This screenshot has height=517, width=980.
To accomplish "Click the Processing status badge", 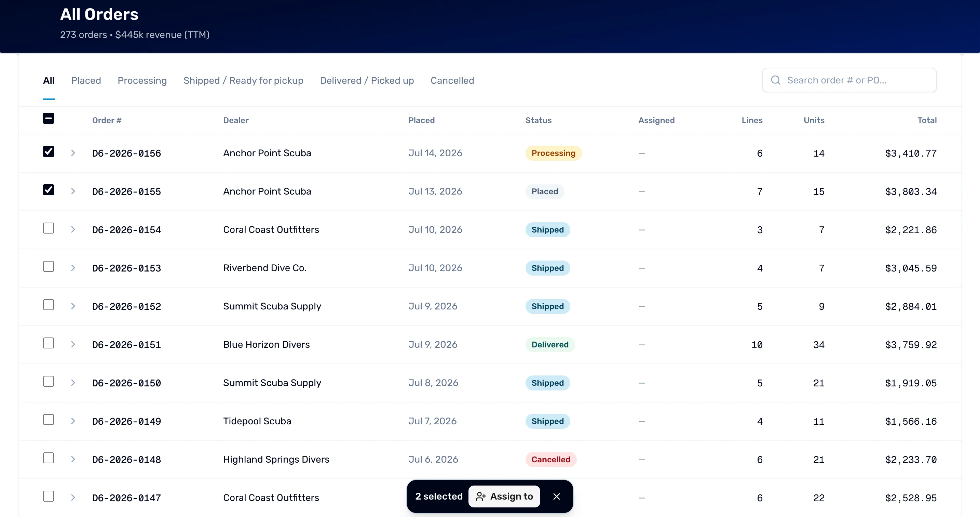I will [x=554, y=153].
